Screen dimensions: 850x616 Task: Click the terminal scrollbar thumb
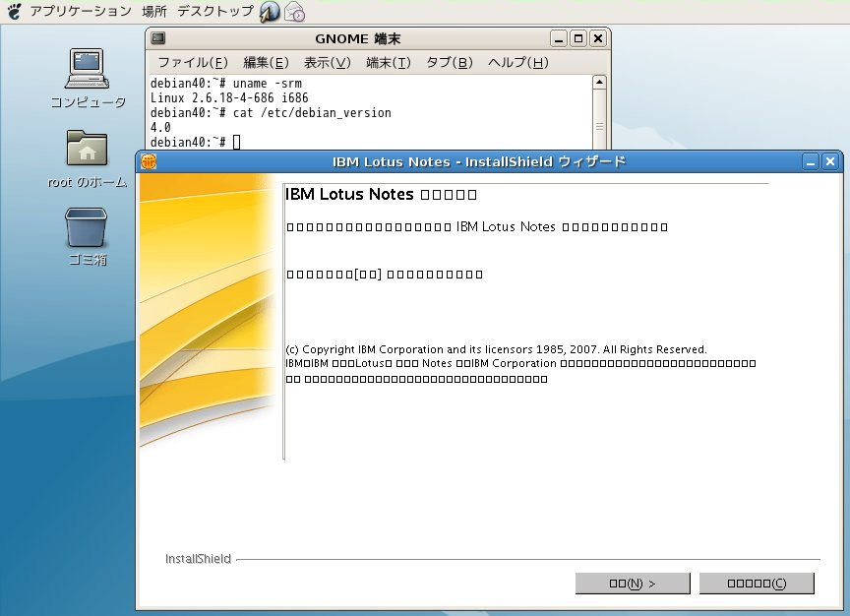599,119
